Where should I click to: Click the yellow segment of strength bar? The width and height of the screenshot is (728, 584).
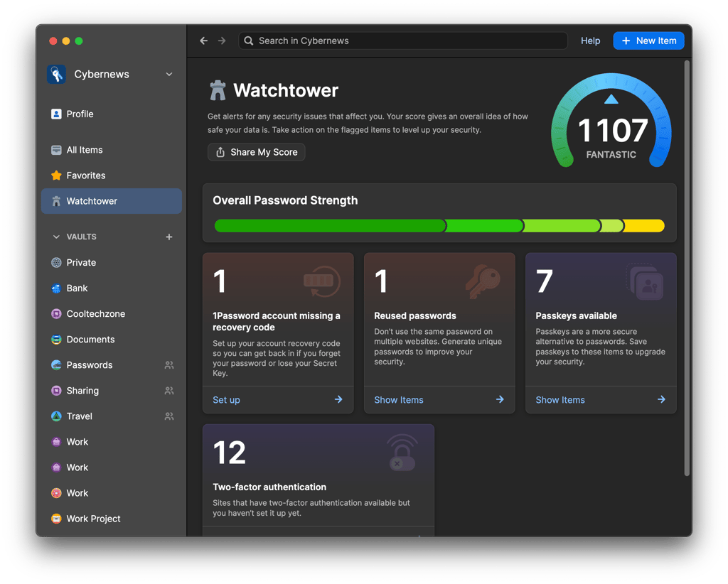pos(644,226)
